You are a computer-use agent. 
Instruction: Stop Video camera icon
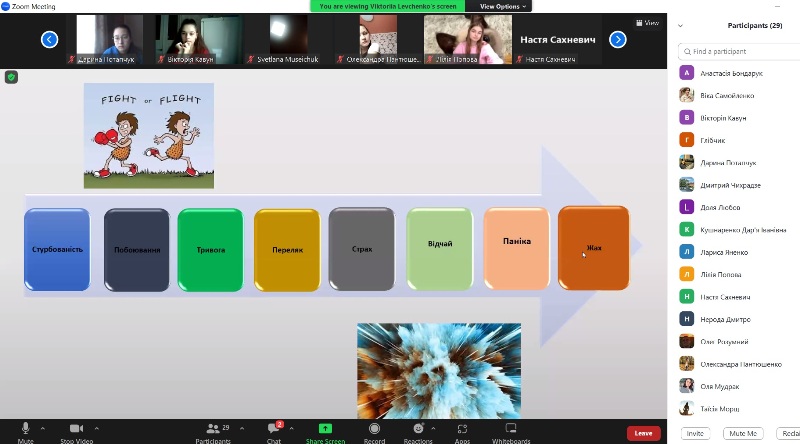(77, 429)
